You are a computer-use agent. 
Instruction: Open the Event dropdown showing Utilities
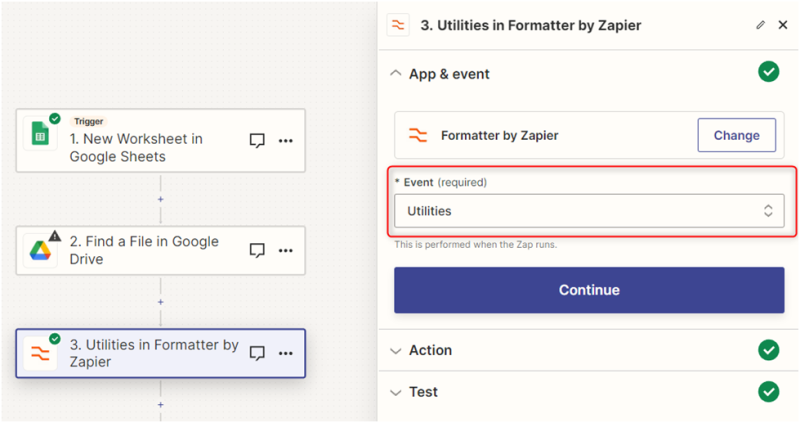coord(588,211)
